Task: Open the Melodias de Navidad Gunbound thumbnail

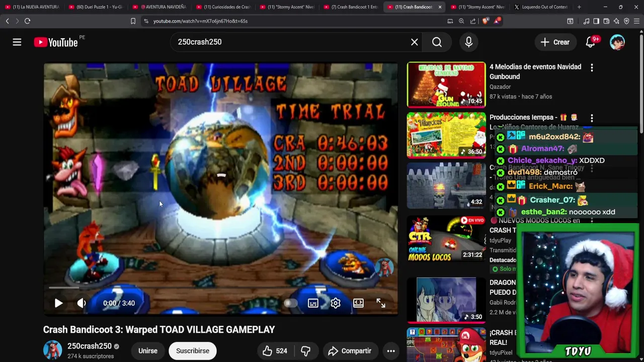Action: (x=446, y=85)
